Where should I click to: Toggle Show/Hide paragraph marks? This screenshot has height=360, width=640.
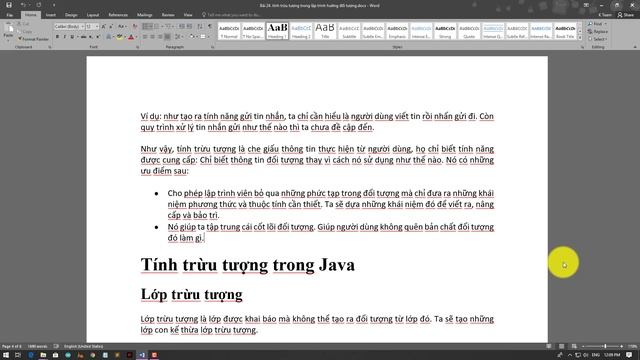210,27
